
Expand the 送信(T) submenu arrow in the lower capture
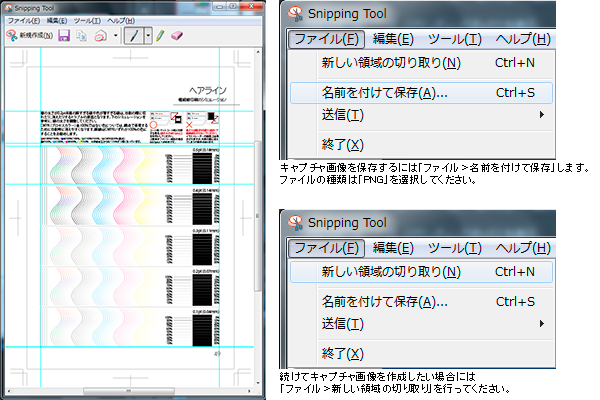[x=542, y=324]
